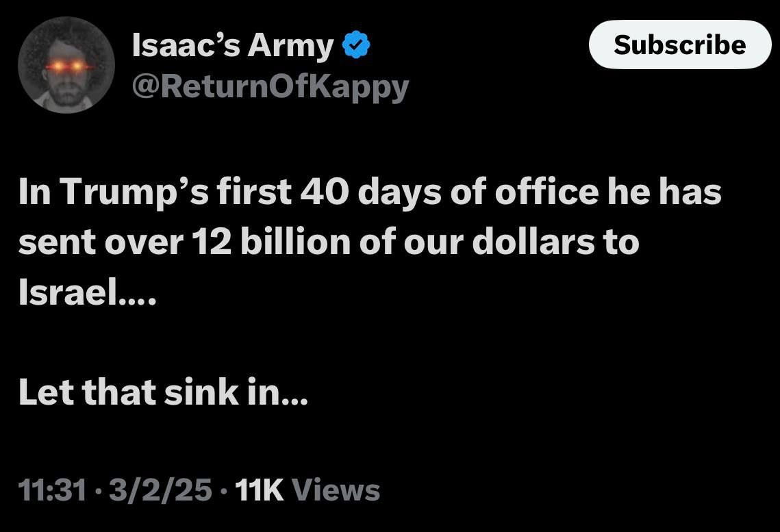
Task: Click the 11:31 post timestamp
Action: (x=53, y=490)
